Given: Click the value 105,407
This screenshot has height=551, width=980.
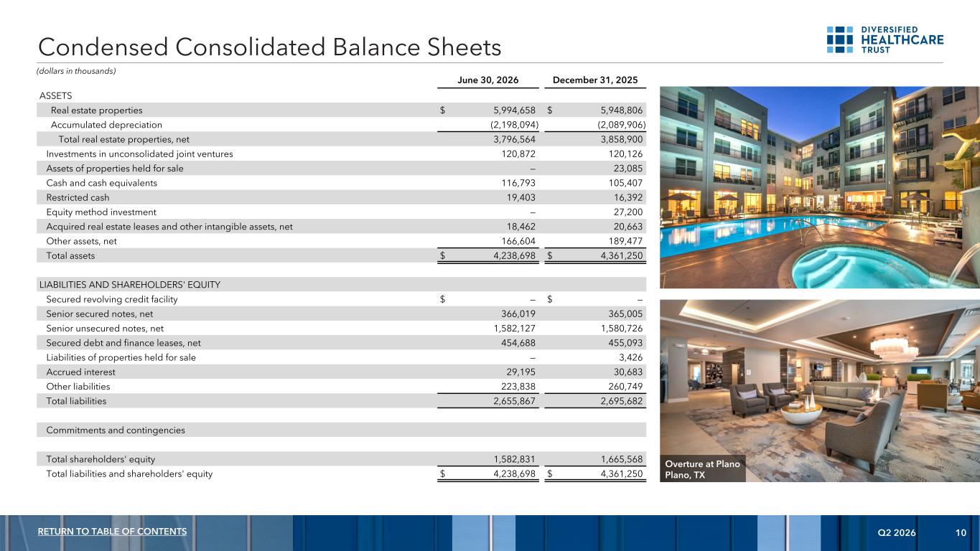Looking at the screenshot, I should (624, 183).
